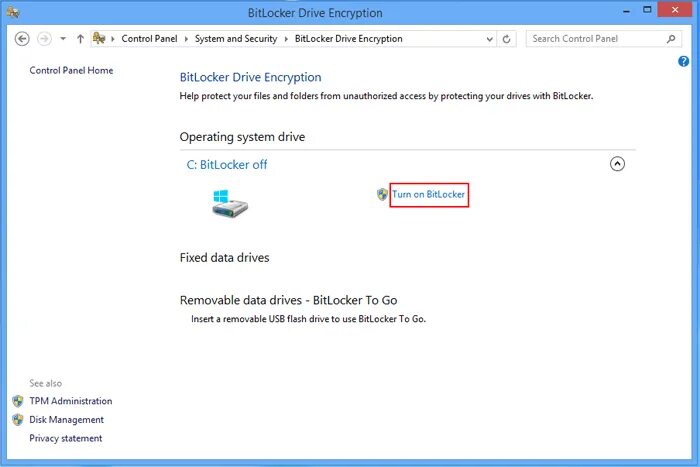Expand the arrow after the address bar icon
The image size is (700, 467).
tap(112, 39)
